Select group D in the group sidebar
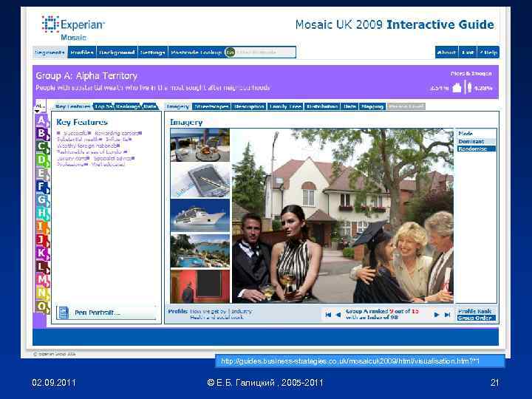 coord(42,160)
